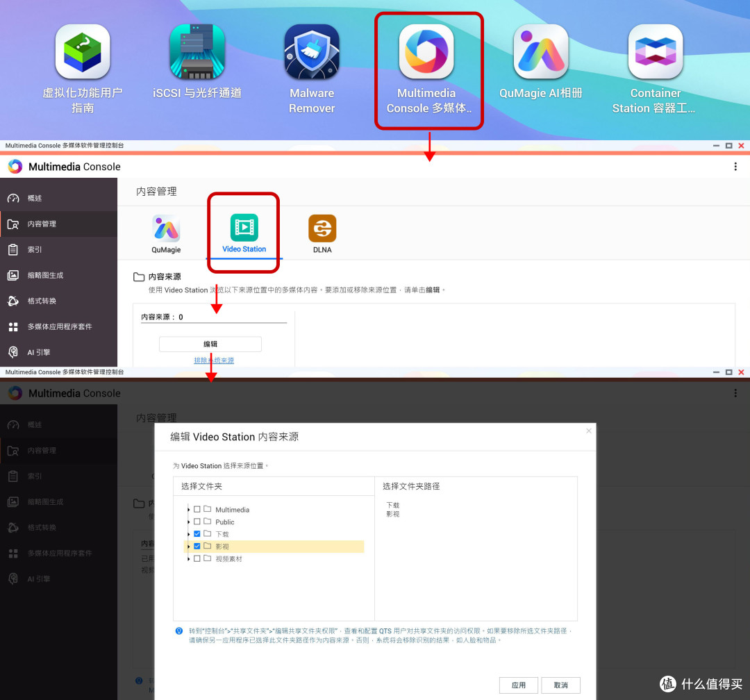Open the 虚拟化功能用户指南 app icon
The image size is (750, 700).
pyautogui.click(x=82, y=51)
